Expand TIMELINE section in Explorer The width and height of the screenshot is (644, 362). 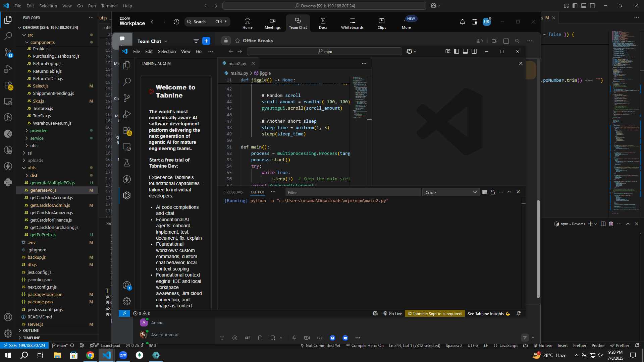point(32,338)
